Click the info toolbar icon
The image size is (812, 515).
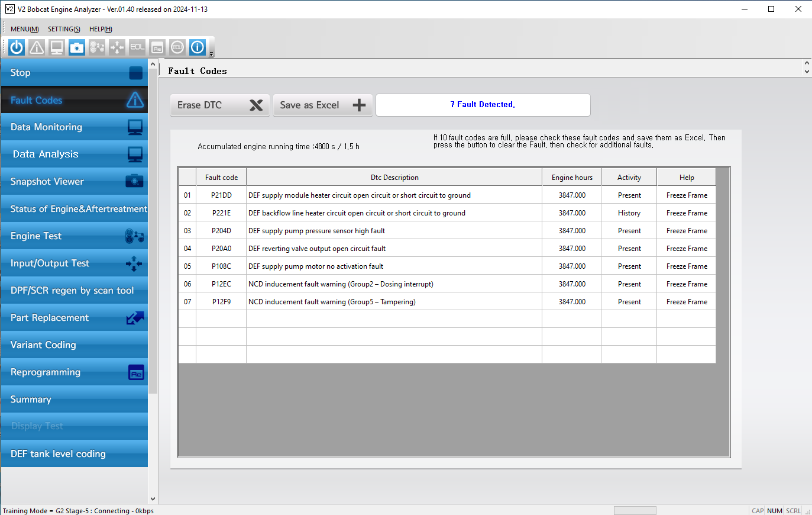[198, 47]
